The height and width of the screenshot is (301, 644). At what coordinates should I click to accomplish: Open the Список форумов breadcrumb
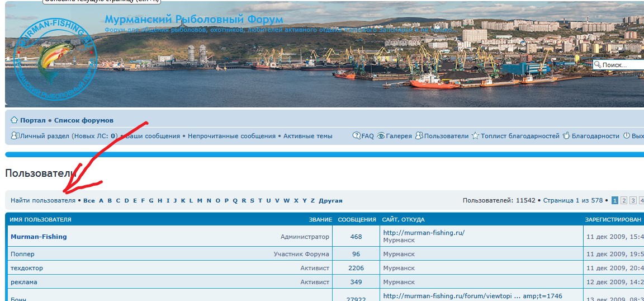(84, 120)
